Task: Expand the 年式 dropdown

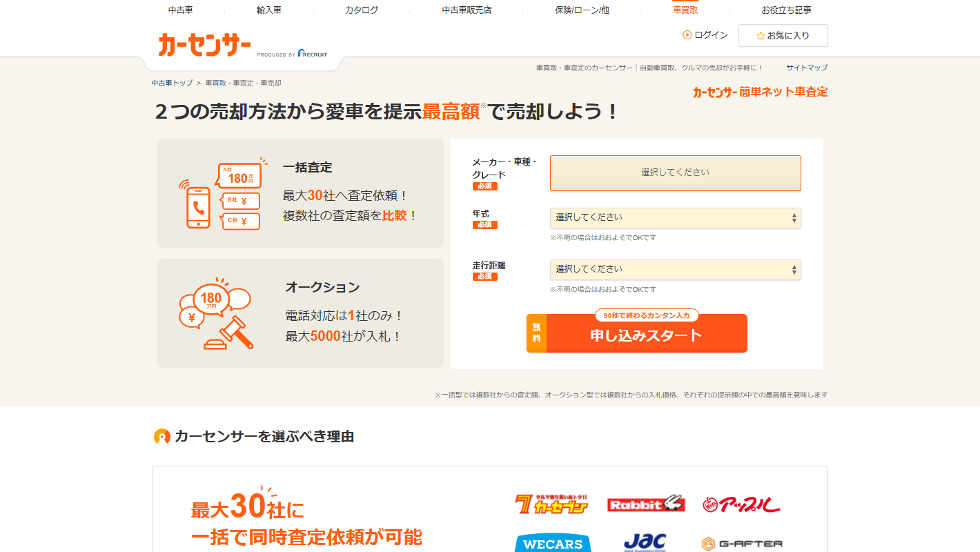Action: [x=676, y=218]
